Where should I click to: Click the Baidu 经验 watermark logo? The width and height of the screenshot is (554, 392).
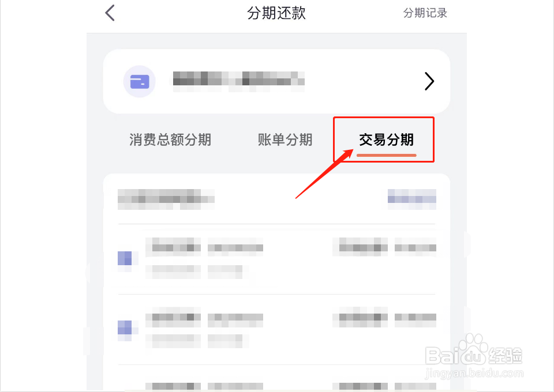tap(473, 356)
